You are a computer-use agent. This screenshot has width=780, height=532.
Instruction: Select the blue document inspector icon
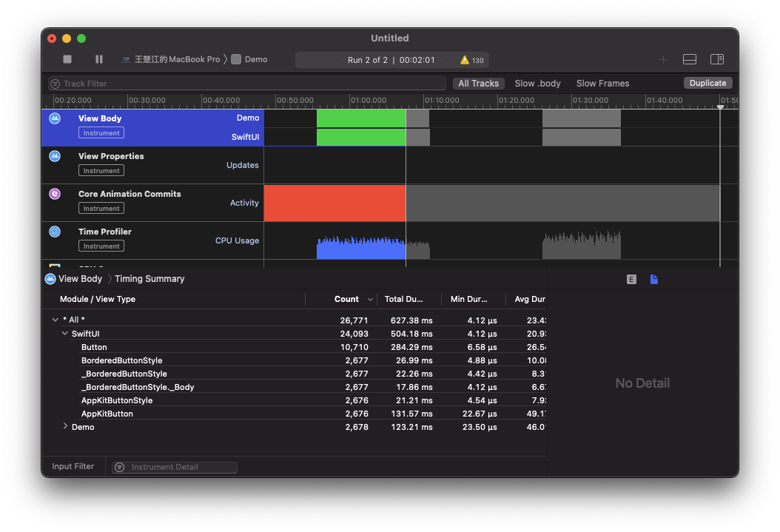point(654,279)
